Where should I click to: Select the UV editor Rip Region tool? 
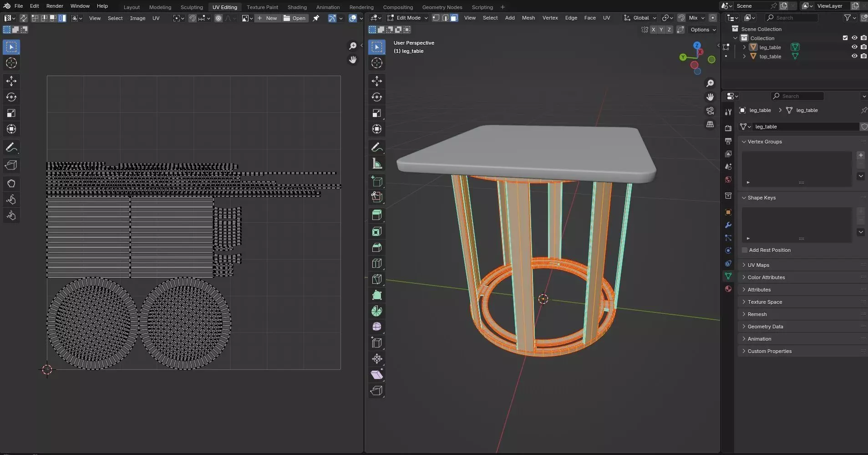(x=11, y=165)
